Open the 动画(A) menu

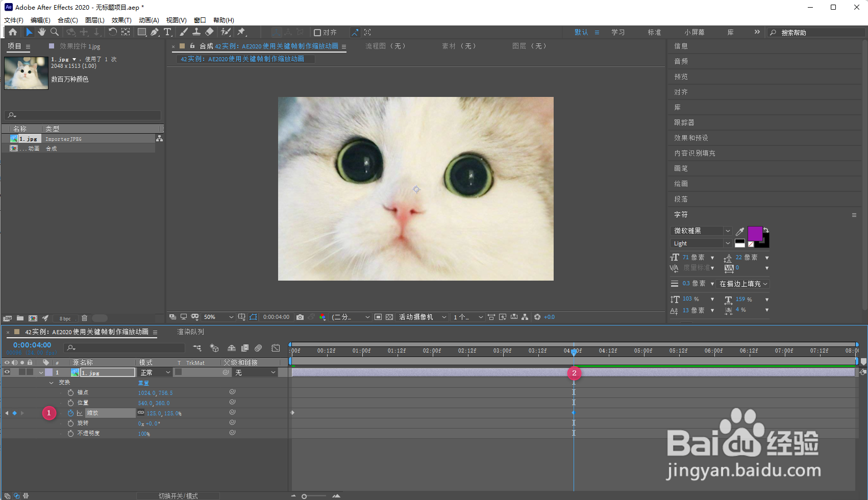pos(149,20)
